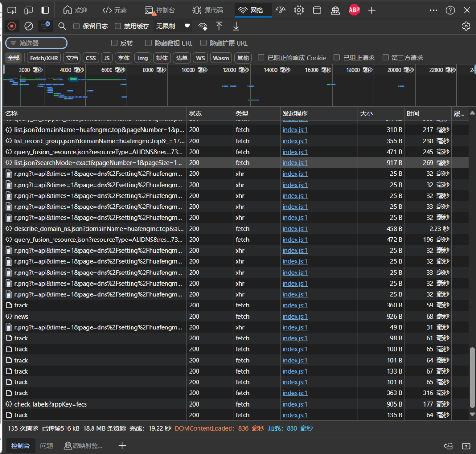Open the more tools plus button
Viewport: 476px width, 454px height.
372,10
